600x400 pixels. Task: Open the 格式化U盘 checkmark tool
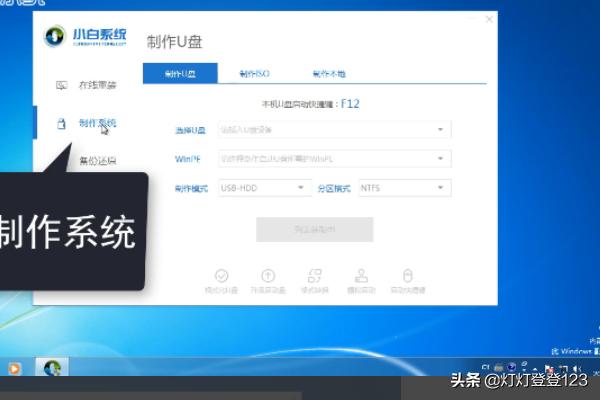click(222, 281)
